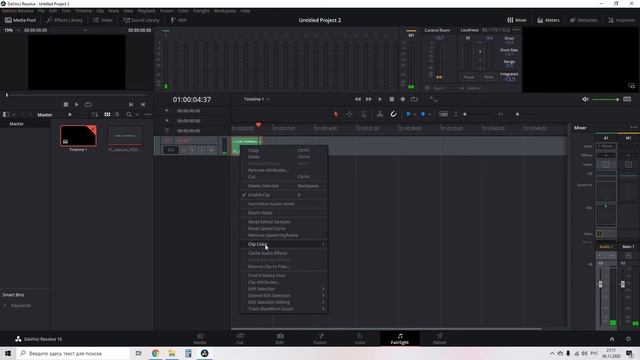Select the audio clip thumbnail in media pool

coord(125,136)
